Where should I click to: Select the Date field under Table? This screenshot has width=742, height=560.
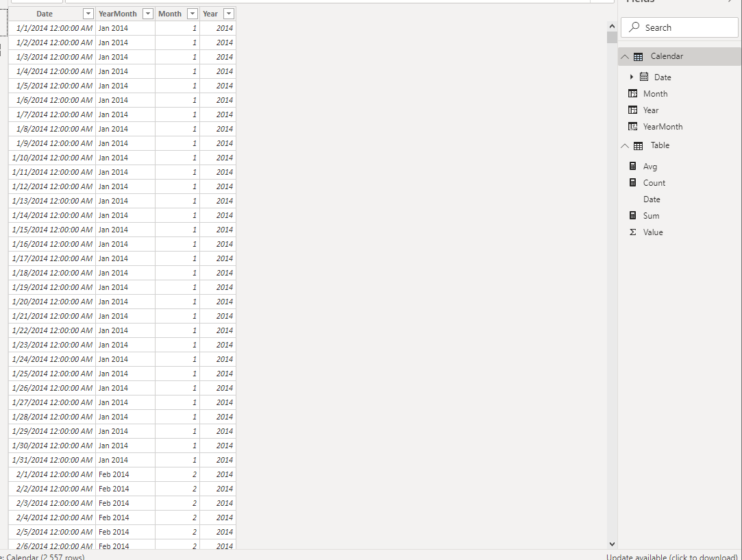point(652,199)
